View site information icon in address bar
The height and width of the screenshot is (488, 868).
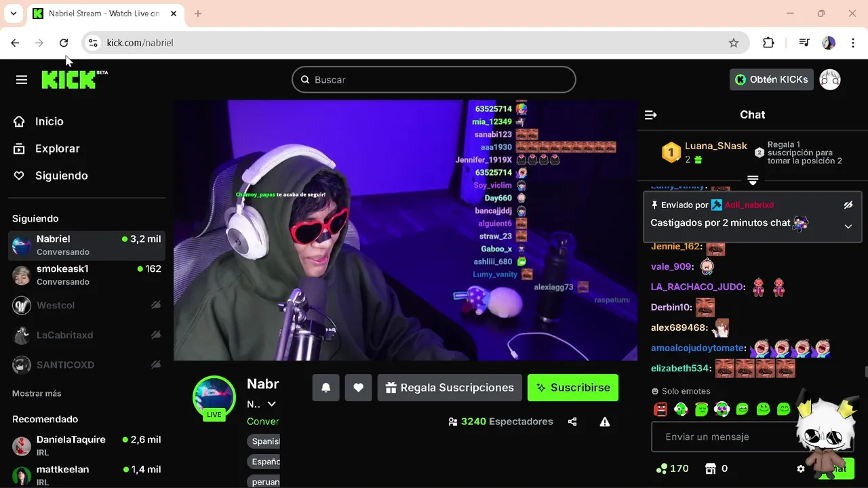(x=94, y=43)
